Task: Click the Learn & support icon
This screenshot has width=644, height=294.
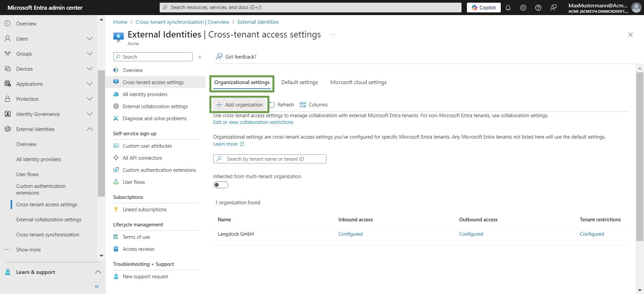Action: pos(7,272)
